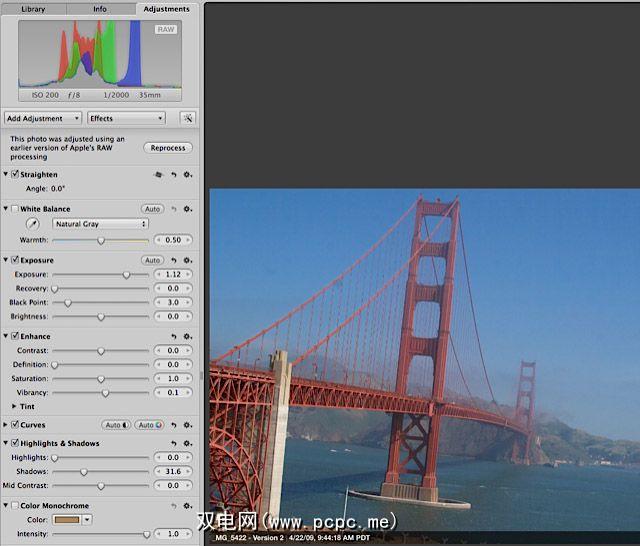Open the Exposure gear action menu
This screenshot has width=640, height=546.
(x=187, y=260)
